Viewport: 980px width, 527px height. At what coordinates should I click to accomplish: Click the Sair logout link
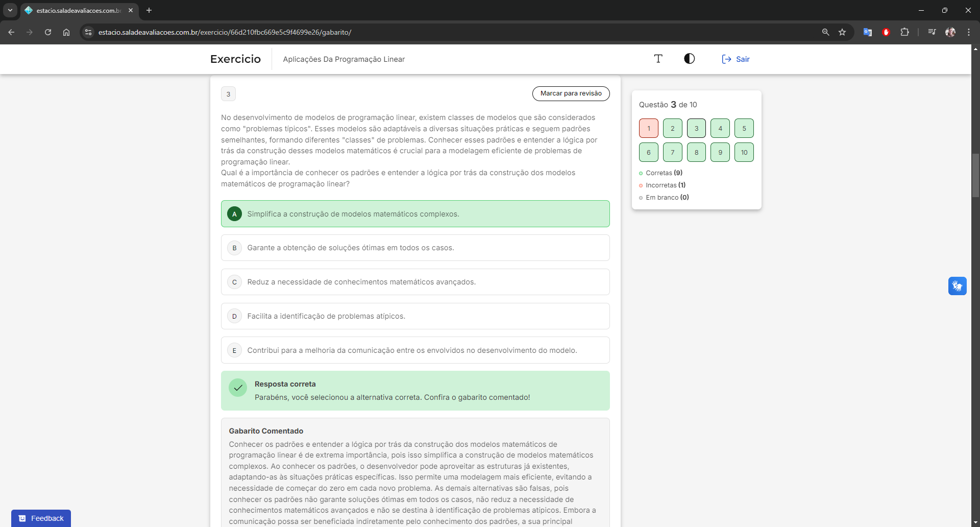(x=736, y=59)
